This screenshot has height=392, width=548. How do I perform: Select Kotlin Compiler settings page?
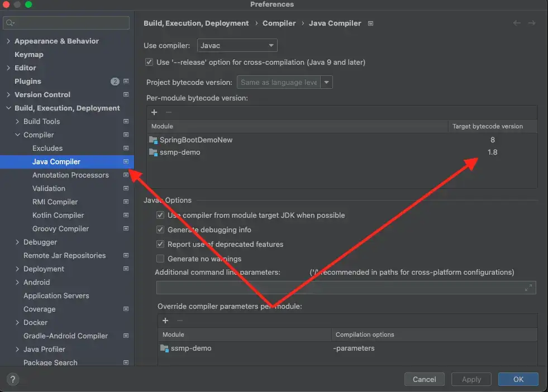point(58,216)
